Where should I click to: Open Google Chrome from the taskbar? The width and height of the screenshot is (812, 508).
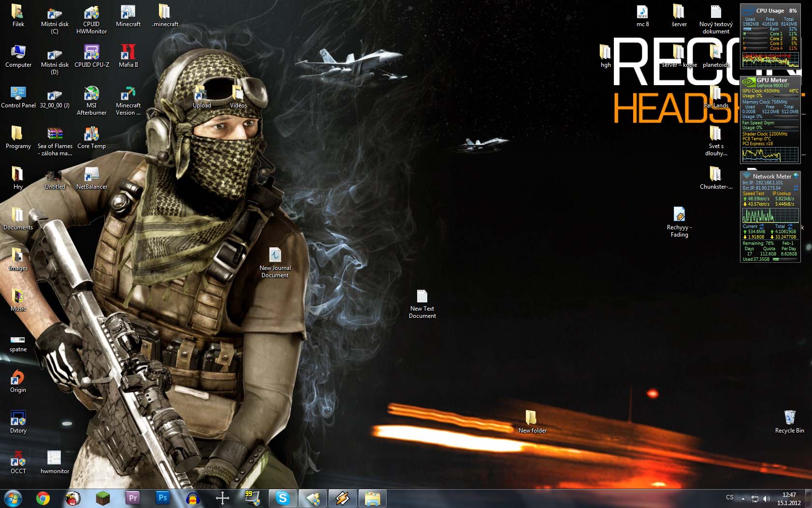(x=43, y=498)
